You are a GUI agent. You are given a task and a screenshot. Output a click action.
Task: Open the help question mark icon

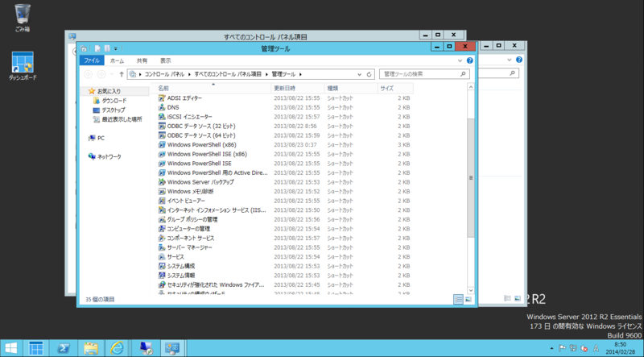(x=470, y=60)
